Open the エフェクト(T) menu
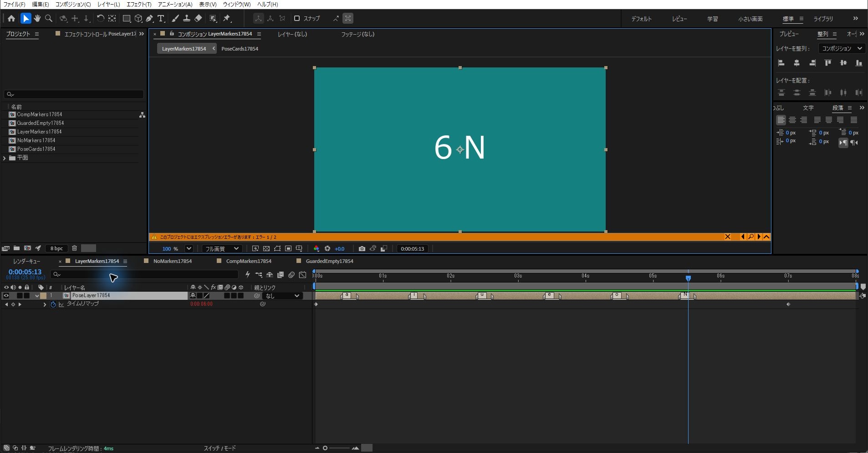868x453 pixels. click(x=139, y=4)
